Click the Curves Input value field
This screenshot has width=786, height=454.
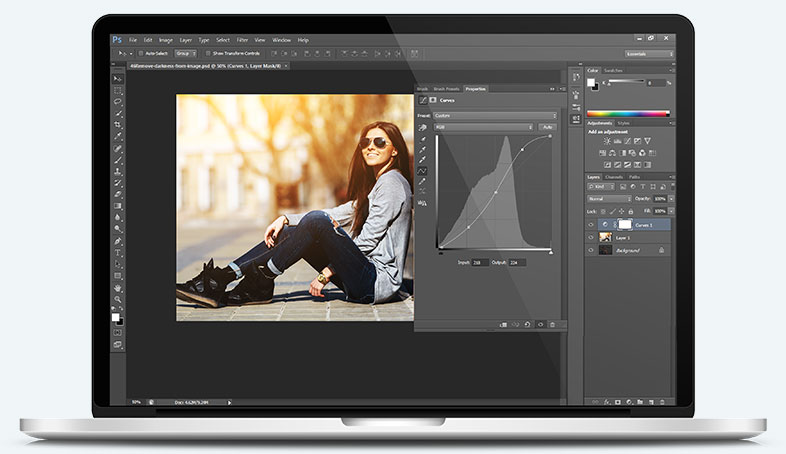480,263
